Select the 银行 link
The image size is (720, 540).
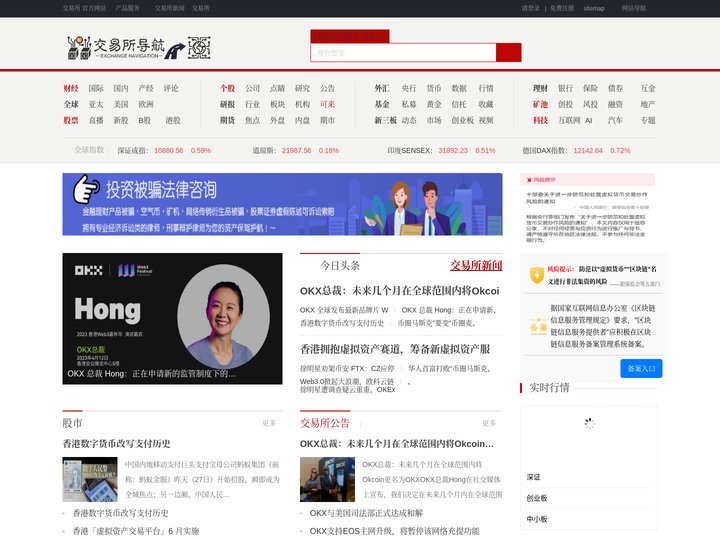[x=565, y=88]
